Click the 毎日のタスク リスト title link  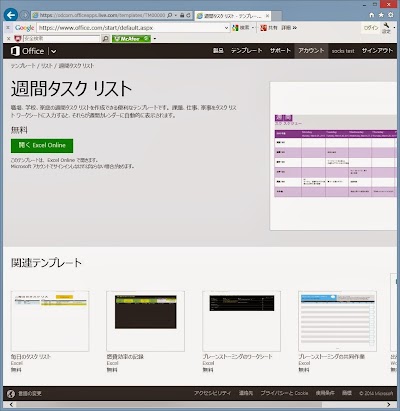(31, 356)
